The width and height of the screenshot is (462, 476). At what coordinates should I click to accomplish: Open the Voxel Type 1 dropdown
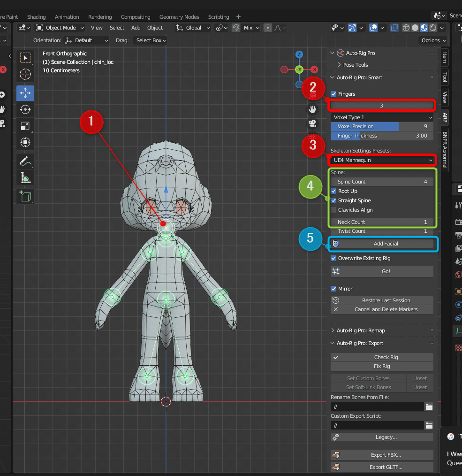point(382,117)
